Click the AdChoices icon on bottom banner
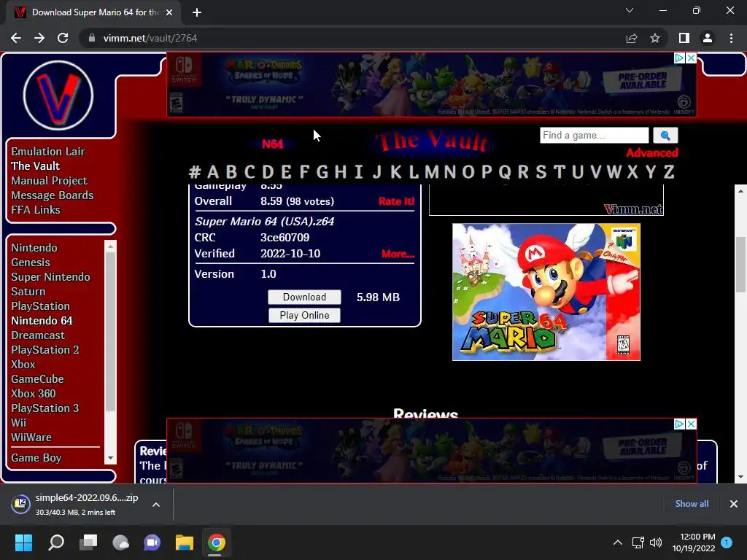The width and height of the screenshot is (747, 560). (679, 424)
